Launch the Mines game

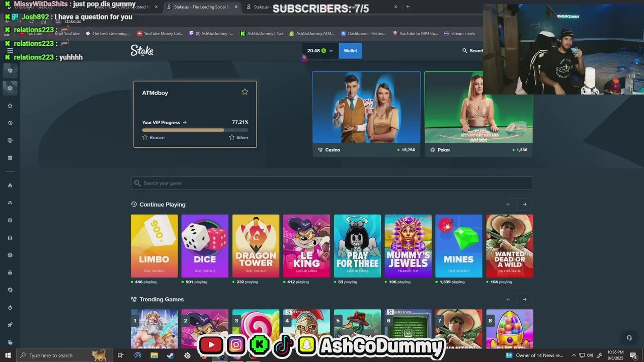pyautogui.click(x=459, y=246)
